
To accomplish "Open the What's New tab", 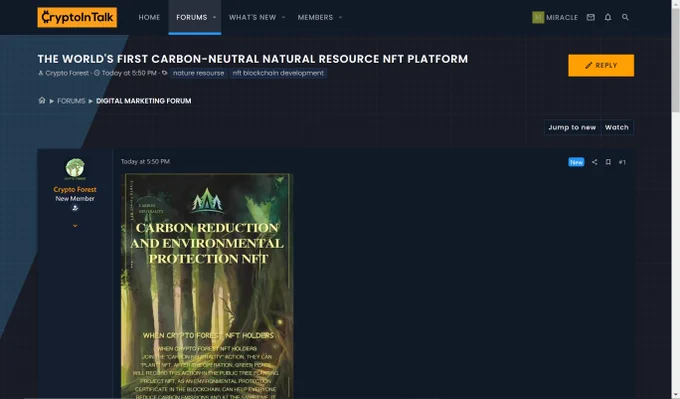I will pyautogui.click(x=252, y=17).
